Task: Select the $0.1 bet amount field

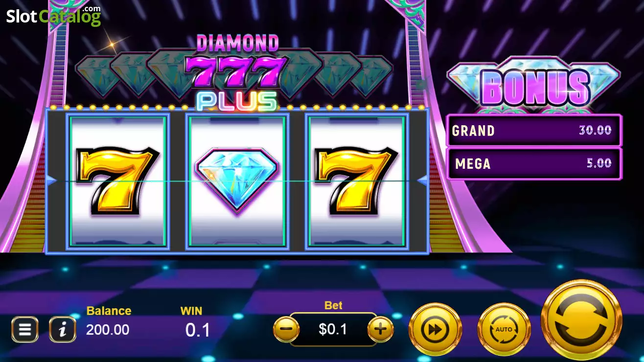Action: [333, 329]
